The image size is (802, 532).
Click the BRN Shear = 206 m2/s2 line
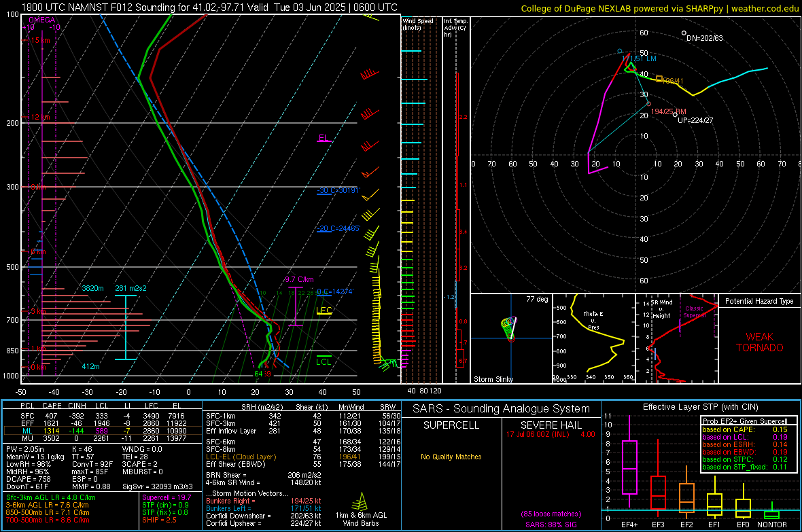264,475
